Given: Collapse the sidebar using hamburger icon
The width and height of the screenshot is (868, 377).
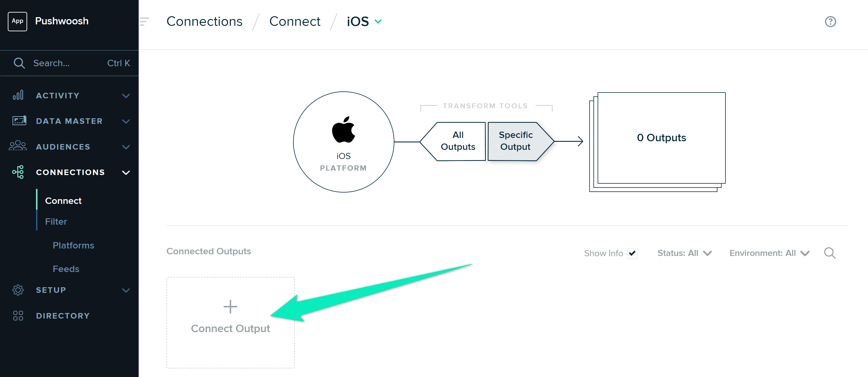Looking at the screenshot, I should tap(144, 22).
